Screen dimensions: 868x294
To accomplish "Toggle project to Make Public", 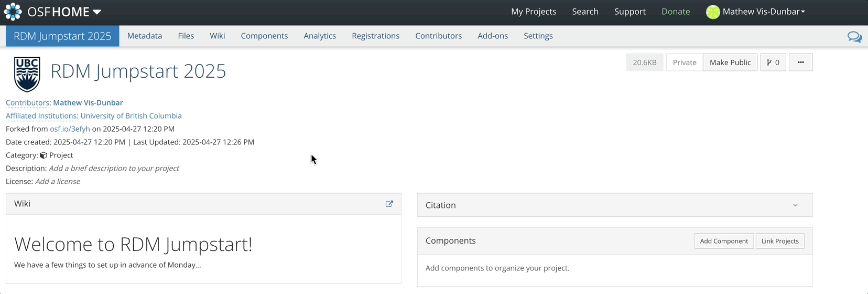I will 730,62.
